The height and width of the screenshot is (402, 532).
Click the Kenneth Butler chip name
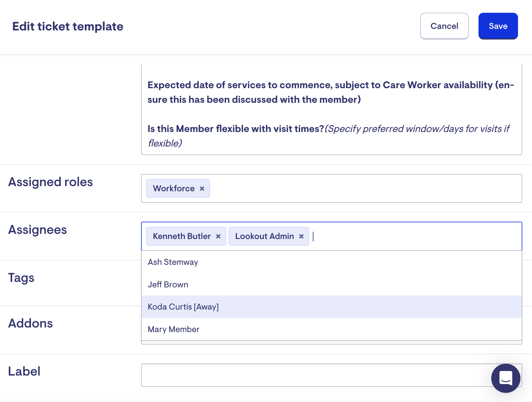click(181, 236)
